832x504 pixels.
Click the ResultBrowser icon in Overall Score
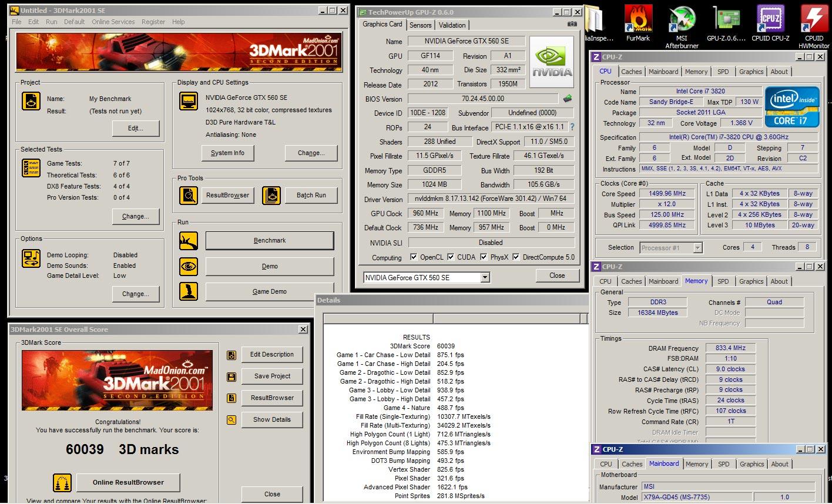pos(232,398)
